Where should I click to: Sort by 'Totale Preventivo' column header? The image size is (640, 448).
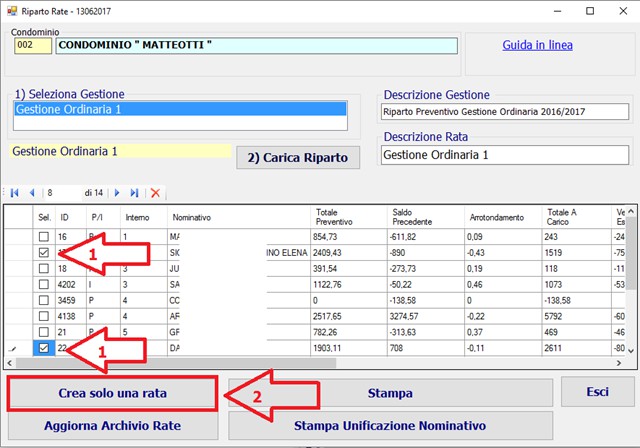(x=349, y=217)
